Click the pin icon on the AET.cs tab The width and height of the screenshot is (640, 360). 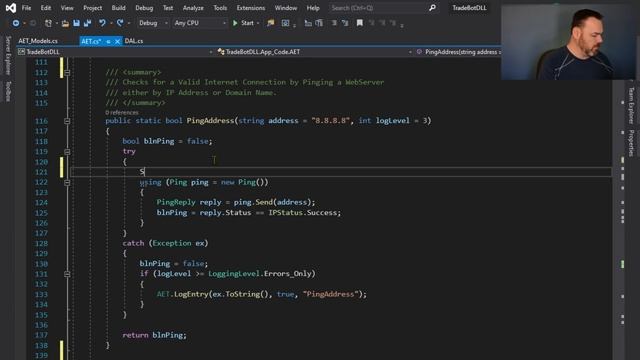tap(108, 41)
